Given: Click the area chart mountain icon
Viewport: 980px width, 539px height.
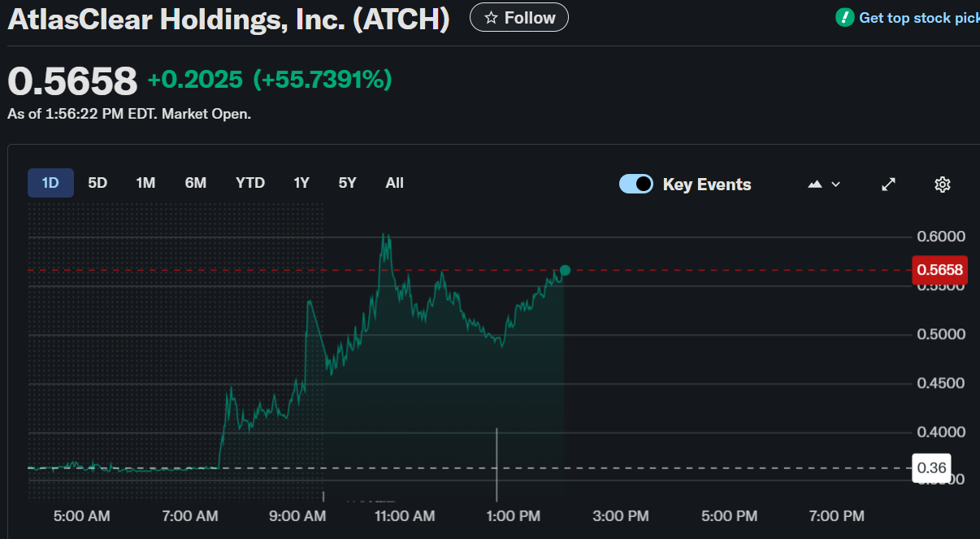Looking at the screenshot, I should (815, 185).
